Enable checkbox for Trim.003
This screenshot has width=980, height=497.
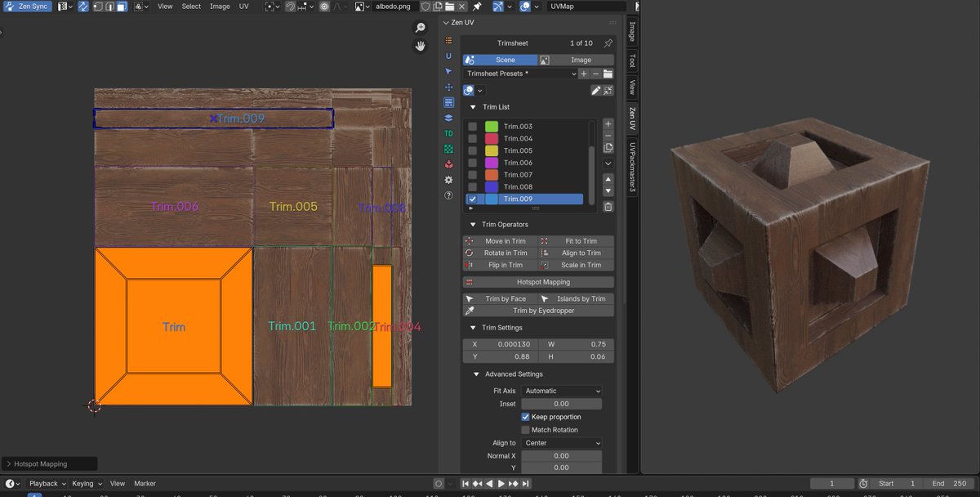click(472, 127)
